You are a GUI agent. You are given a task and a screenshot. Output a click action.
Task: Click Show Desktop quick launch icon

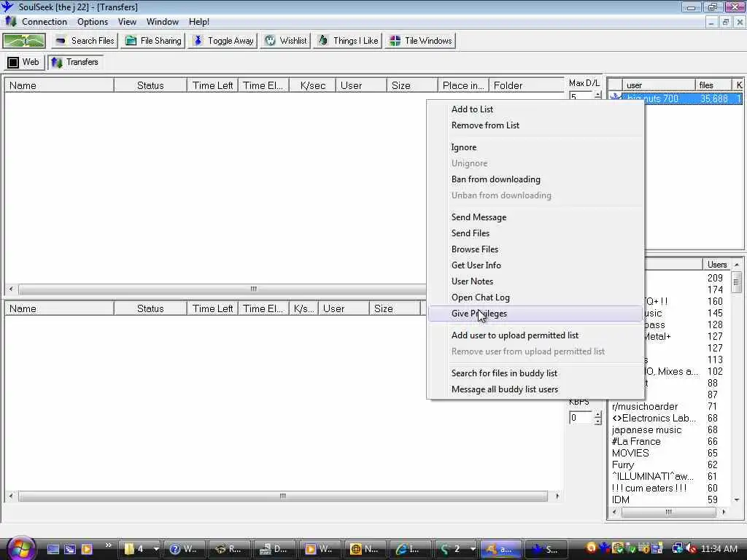pyautogui.click(x=53, y=549)
